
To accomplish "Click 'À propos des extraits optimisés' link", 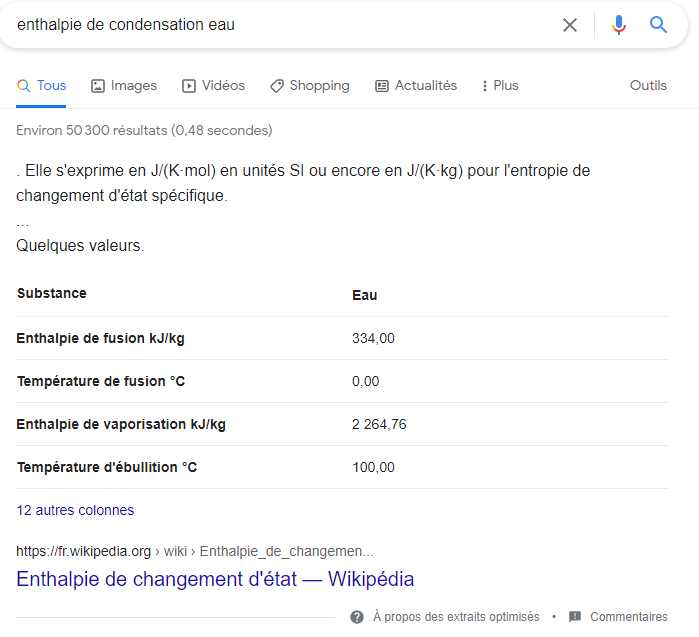I will tap(456, 617).
